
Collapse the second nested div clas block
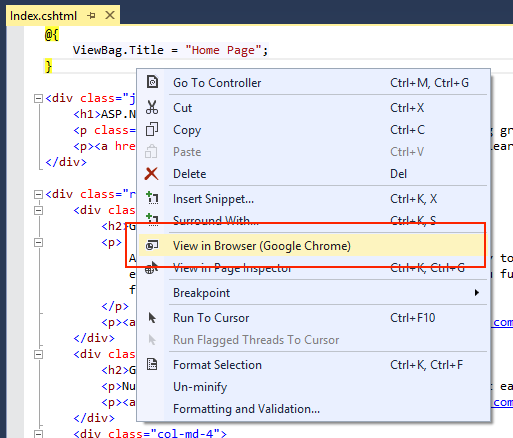pos(38,354)
